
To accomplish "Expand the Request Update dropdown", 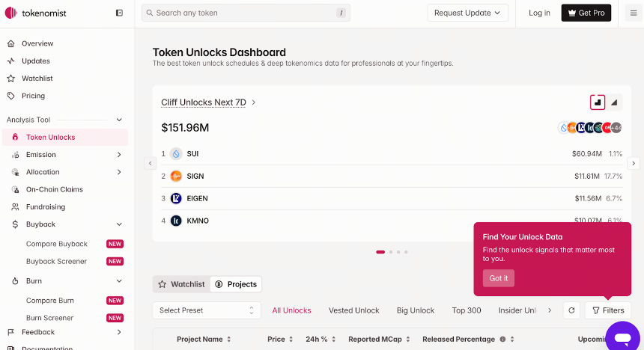I will [467, 13].
